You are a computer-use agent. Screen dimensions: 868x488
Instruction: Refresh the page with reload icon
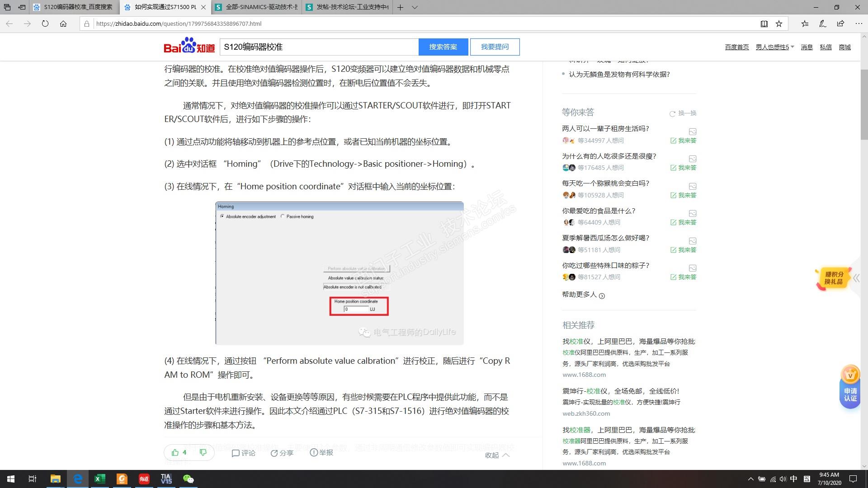(45, 24)
